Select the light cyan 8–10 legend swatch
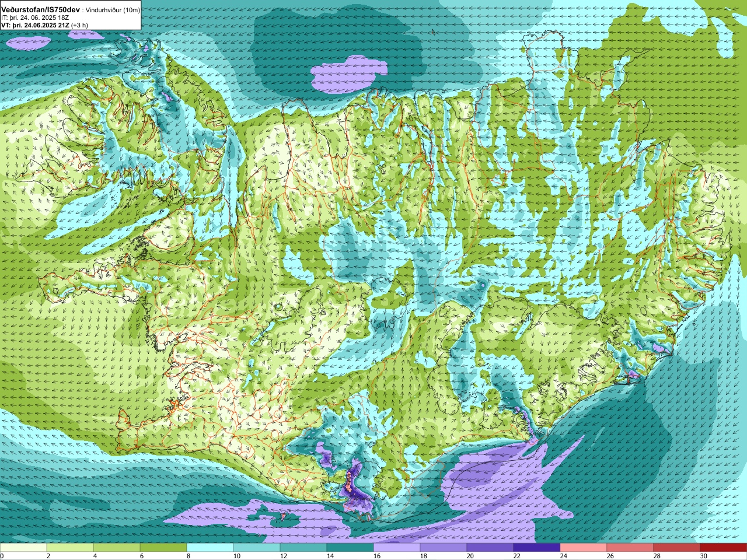The width and height of the screenshot is (747, 560). [210, 548]
